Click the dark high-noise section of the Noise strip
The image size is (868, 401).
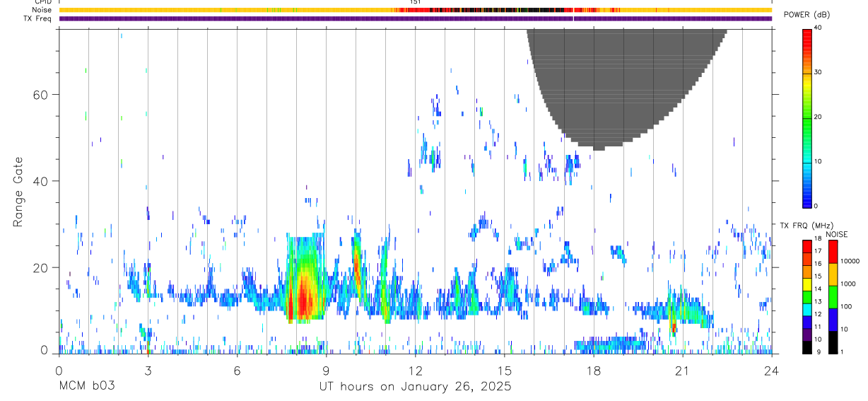click(x=495, y=10)
